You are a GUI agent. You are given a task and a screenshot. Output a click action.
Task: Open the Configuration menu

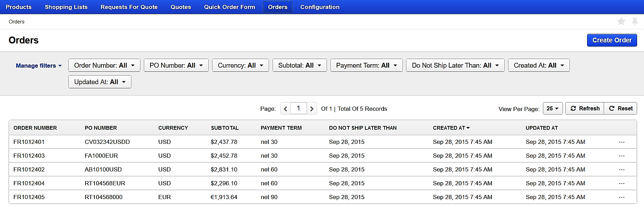pyautogui.click(x=320, y=7)
